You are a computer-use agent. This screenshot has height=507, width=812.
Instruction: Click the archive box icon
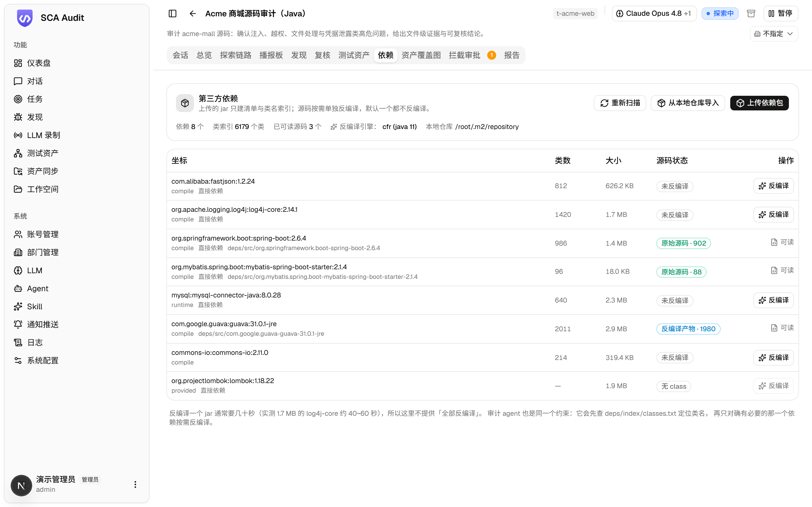click(x=751, y=14)
